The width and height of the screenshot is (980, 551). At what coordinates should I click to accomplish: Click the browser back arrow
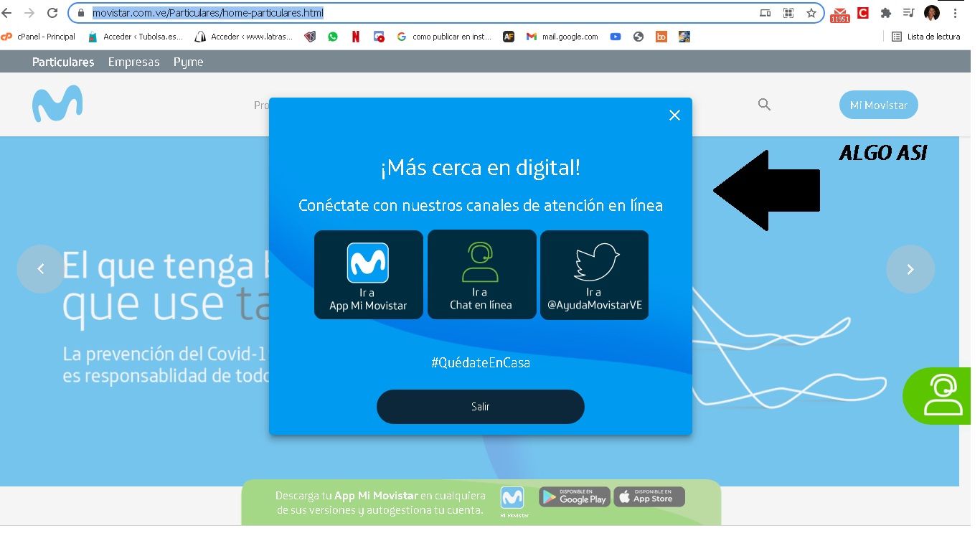point(6,13)
